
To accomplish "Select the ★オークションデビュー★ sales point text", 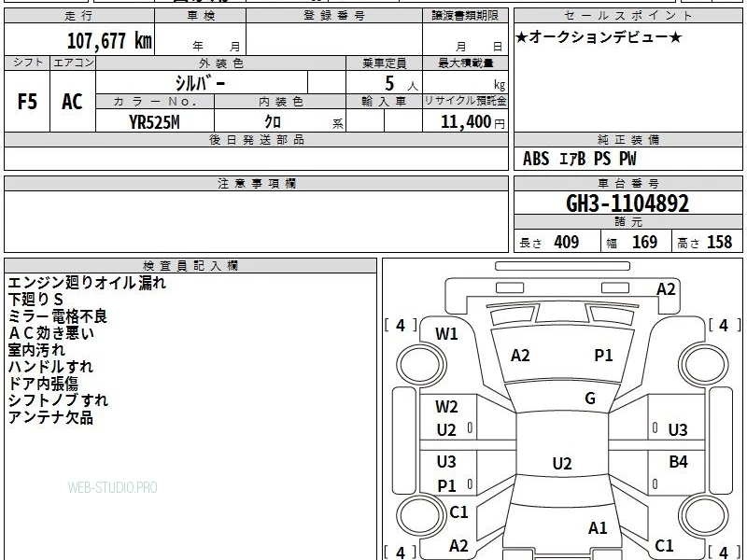I will click(599, 37).
